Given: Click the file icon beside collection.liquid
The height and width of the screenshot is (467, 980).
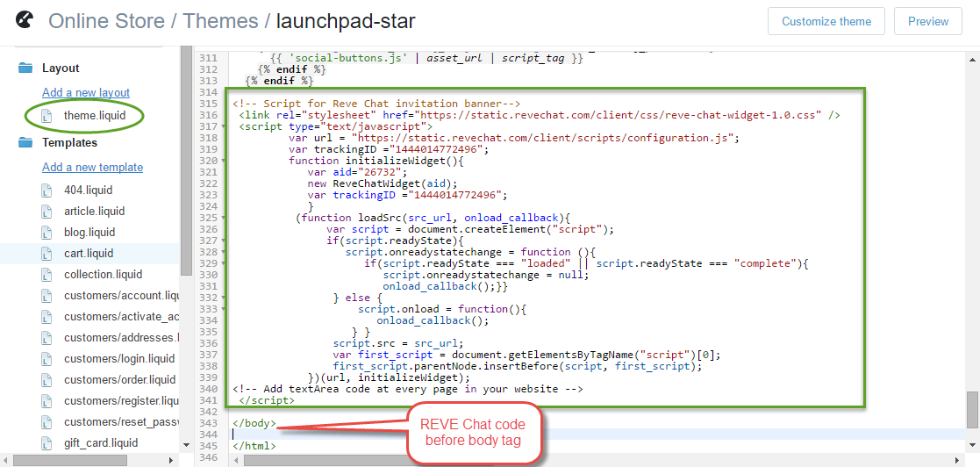Looking at the screenshot, I should (x=46, y=275).
